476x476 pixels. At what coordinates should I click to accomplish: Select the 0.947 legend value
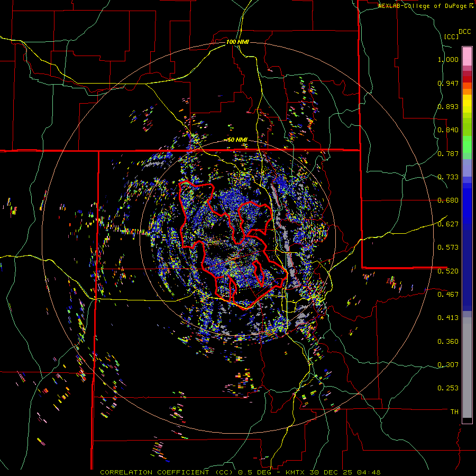448,83
